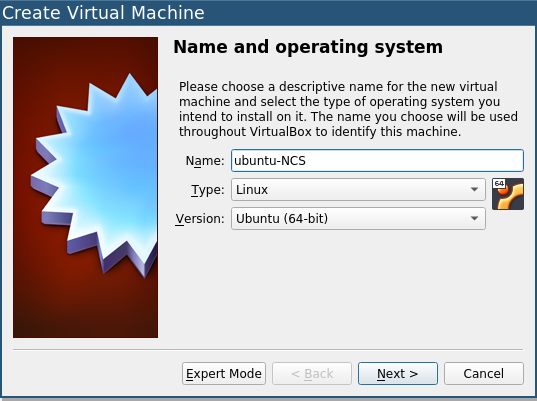Viewport: 537px width, 401px height.
Task: Click the blue starburst wizard illustration
Action: [x=96, y=175]
